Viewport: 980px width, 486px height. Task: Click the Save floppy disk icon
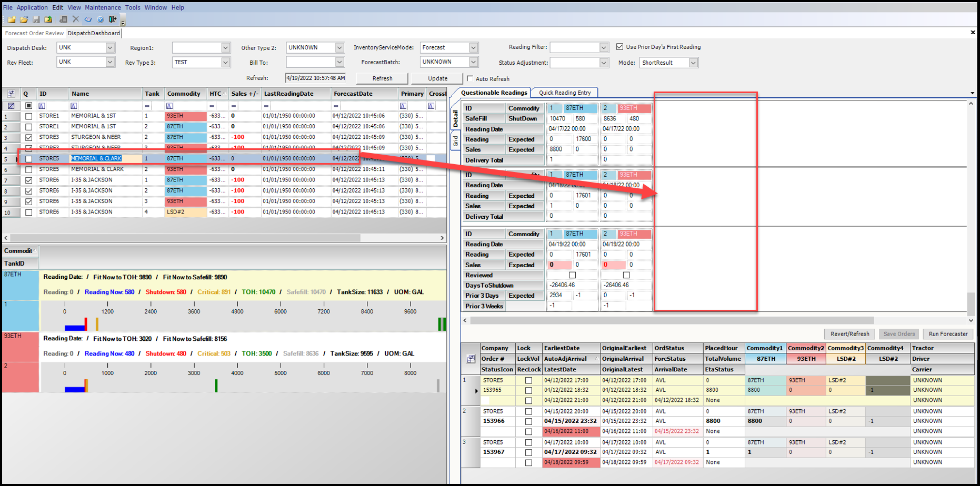36,19
